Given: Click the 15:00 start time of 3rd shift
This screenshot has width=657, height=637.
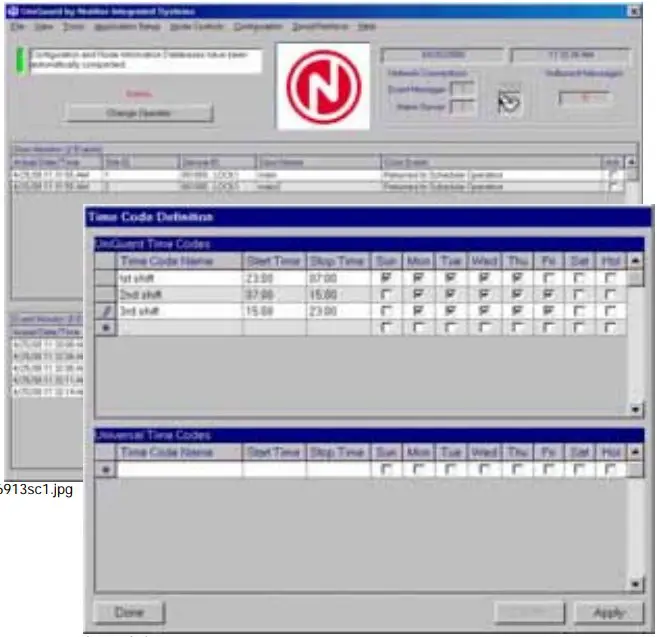Looking at the screenshot, I should [274, 311].
